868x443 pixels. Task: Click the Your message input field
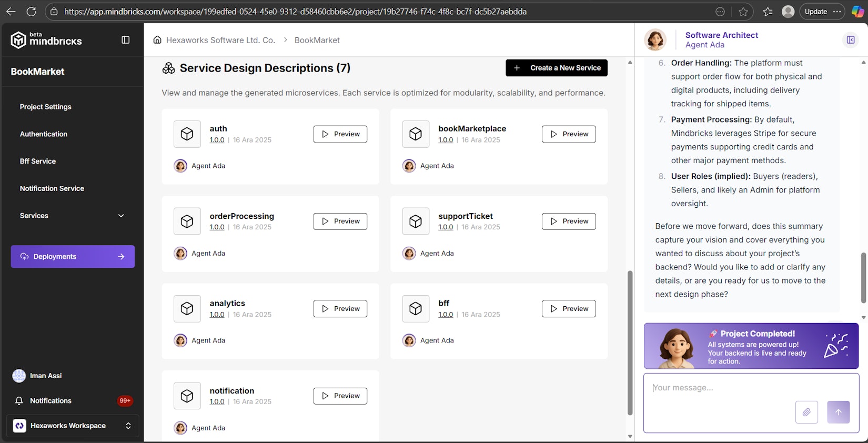[721, 388]
